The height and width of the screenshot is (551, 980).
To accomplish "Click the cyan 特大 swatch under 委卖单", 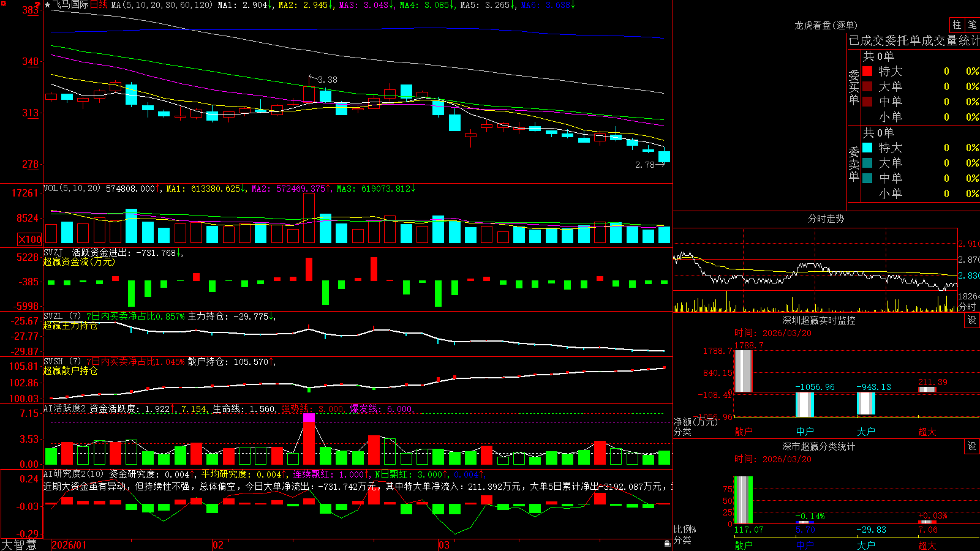I will click(x=867, y=148).
